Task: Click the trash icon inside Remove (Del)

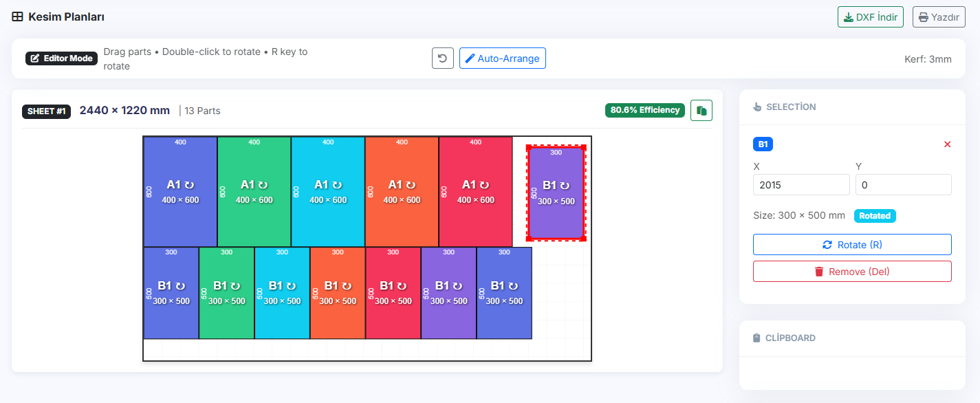Action: (819, 271)
